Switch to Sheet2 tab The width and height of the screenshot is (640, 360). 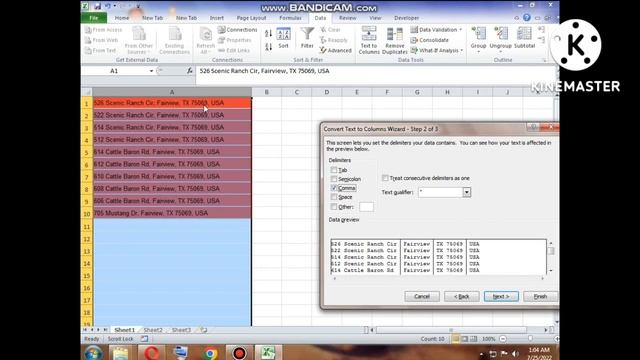pyautogui.click(x=153, y=330)
